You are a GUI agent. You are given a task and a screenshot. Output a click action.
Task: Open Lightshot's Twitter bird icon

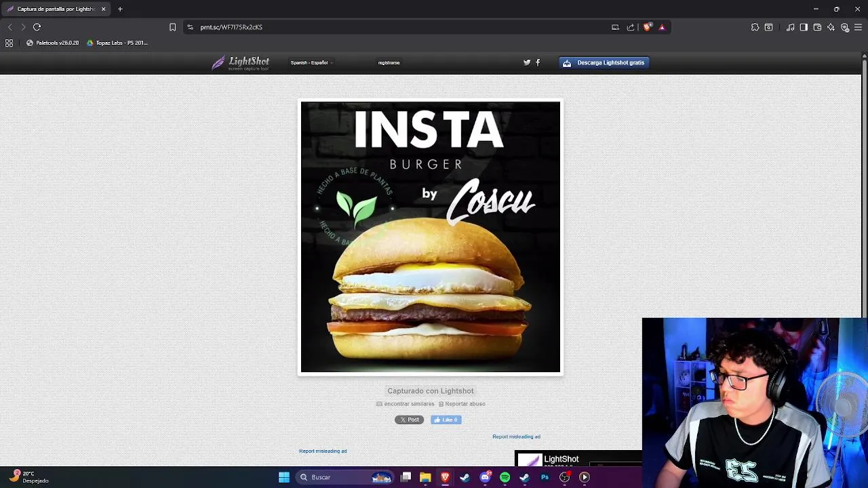click(527, 62)
